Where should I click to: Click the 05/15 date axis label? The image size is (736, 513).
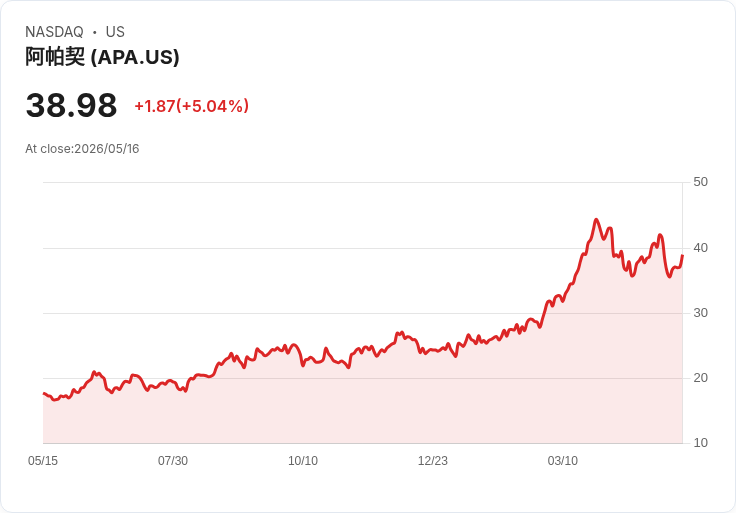[43, 461]
